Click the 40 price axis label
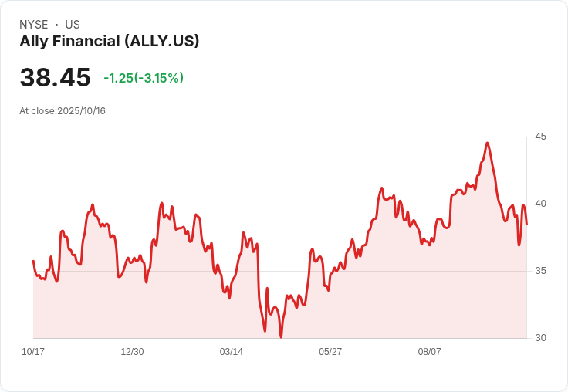The image size is (568, 392). (540, 204)
